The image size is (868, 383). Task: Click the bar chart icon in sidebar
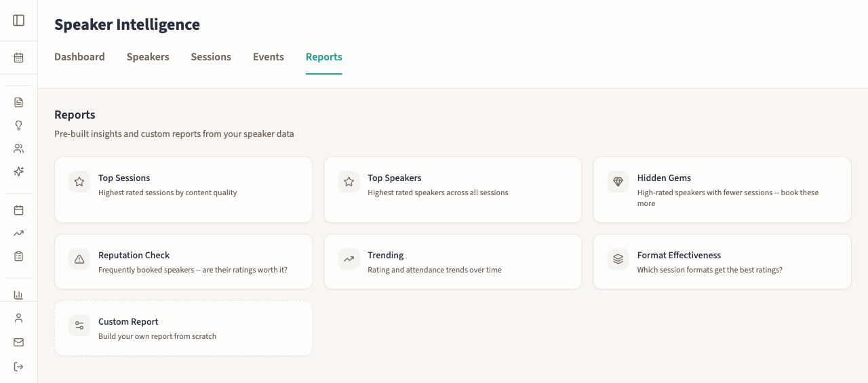pos(19,295)
